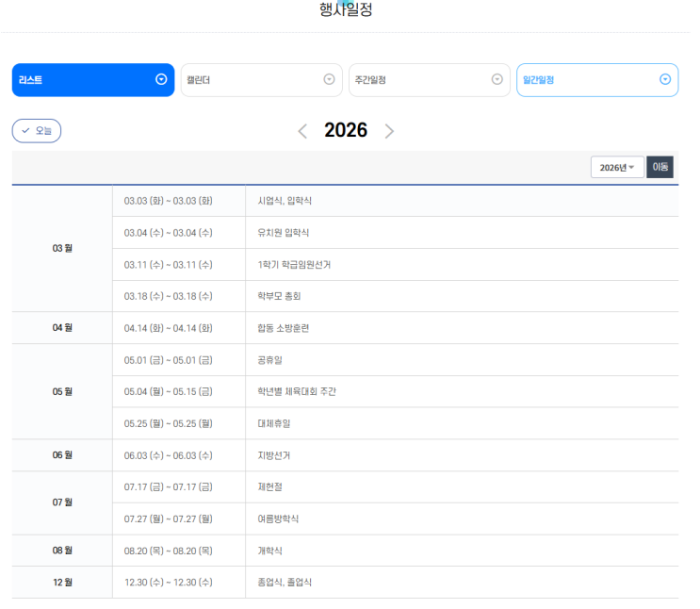The height and width of the screenshot is (609, 700).
Task: Switch to the 주간일정 view tab
Action: [417, 80]
